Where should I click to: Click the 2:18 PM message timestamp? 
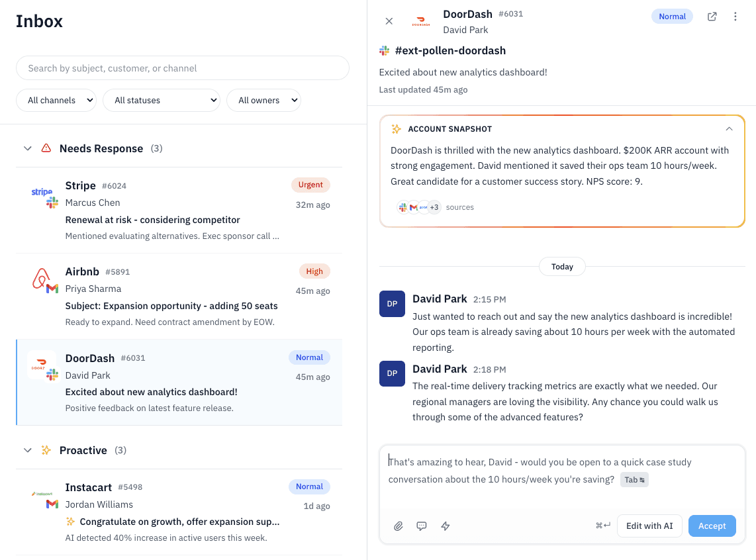[489, 369]
